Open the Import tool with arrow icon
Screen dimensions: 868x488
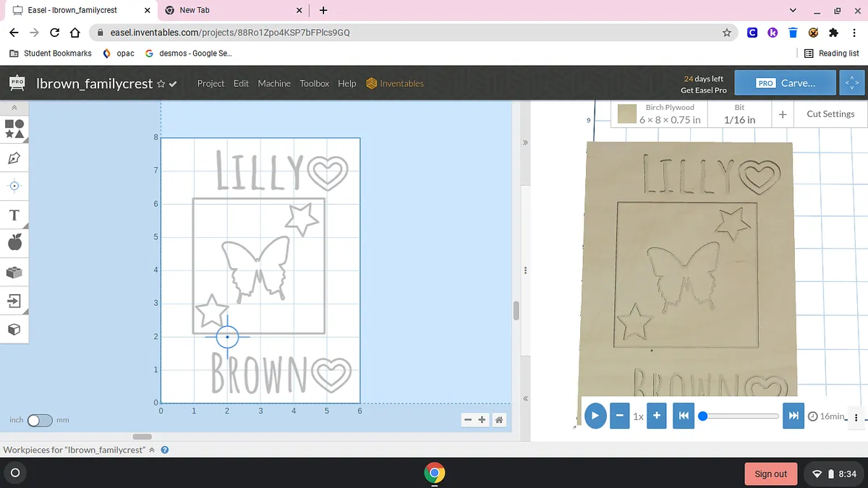pyautogui.click(x=14, y=300)
